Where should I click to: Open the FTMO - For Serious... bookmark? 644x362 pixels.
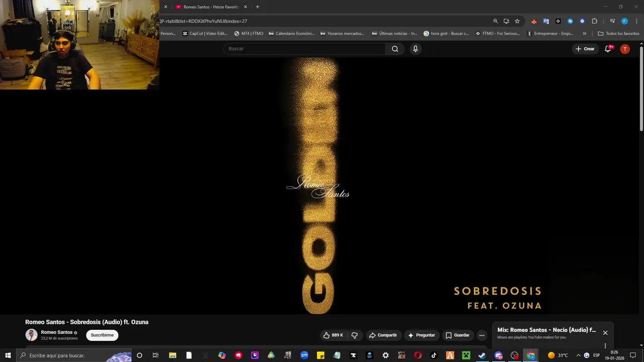(498, 34)
